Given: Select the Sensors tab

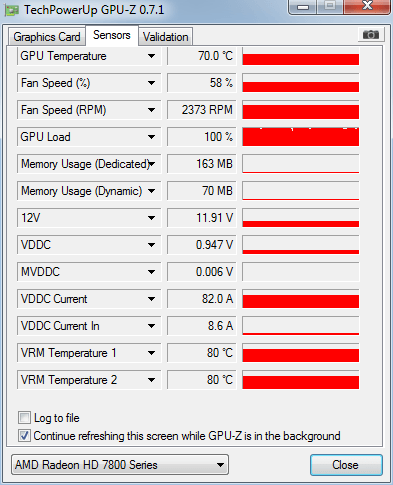Looking at the screenshot, I should point(112,35).
